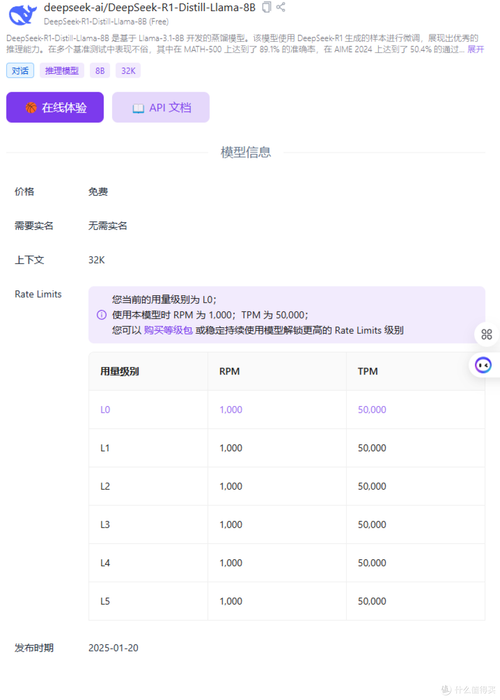Follow the 购买等级包 link

tap(168, 330)
